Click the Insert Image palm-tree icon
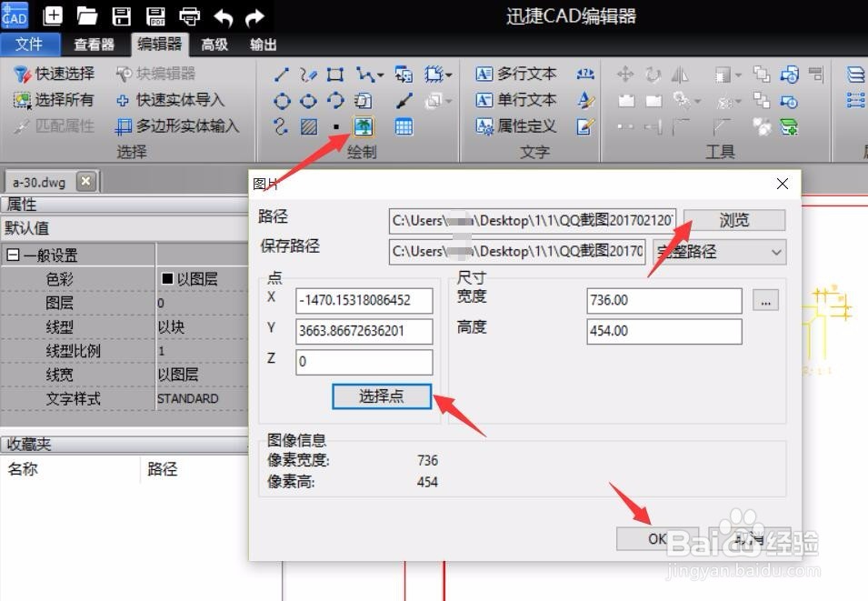This screenshot has height=601, width=868. point(364,127)
